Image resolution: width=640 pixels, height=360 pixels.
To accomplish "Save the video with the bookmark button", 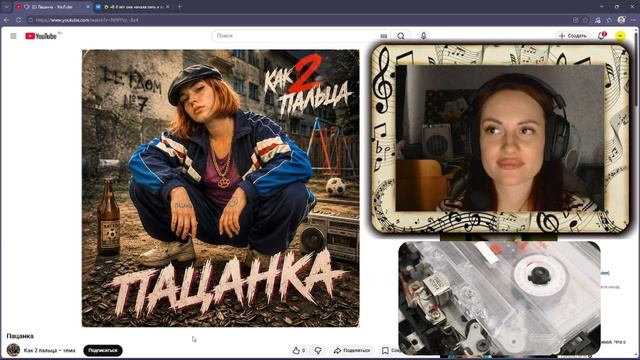I will 390,350.
